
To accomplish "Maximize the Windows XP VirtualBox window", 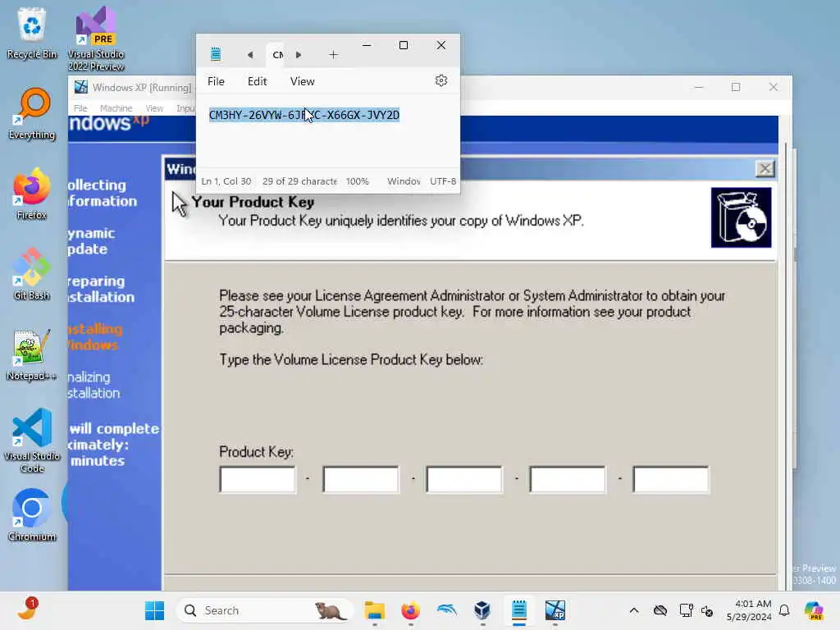I will pyautogui.click(x=736, y=87).
